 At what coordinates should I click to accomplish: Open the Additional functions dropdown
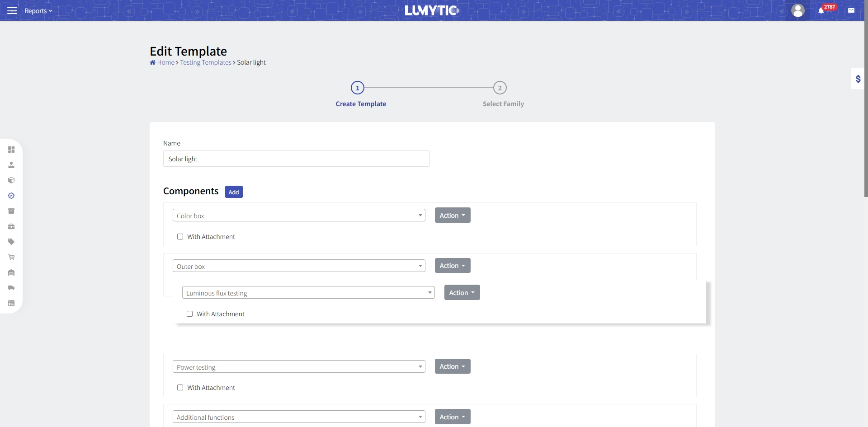click(298, 417)
